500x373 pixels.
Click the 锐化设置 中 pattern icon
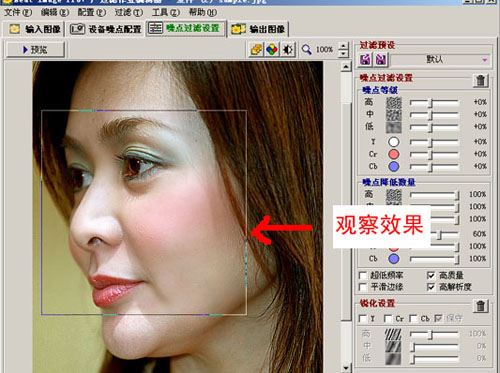[x=393, y=347]
